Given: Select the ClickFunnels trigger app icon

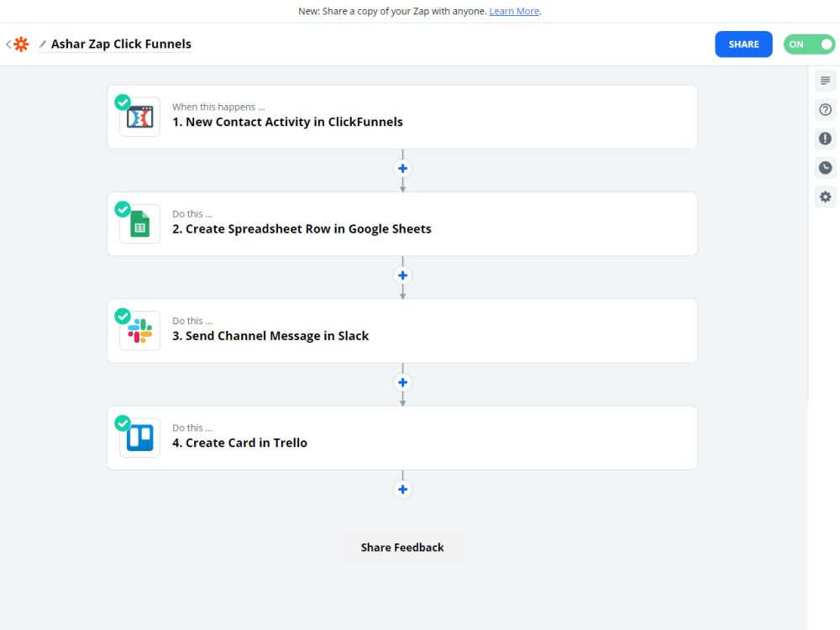Looking at the screenshot, I should pyautogui.click(x=139, y=117).
